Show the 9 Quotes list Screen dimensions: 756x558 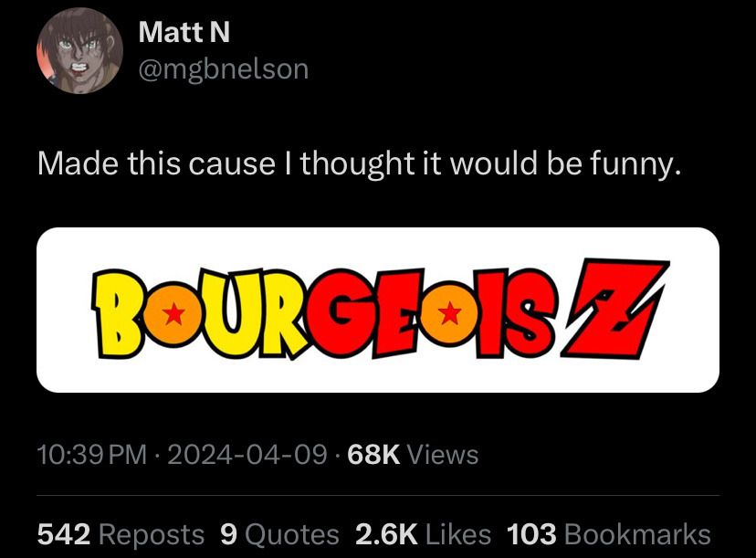[x=279, y=534]
